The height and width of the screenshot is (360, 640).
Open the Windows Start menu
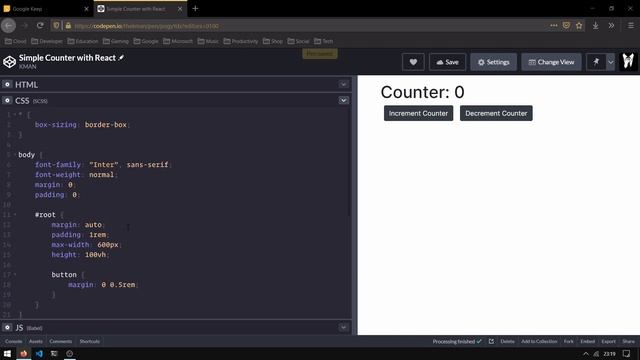coord(7,353)
